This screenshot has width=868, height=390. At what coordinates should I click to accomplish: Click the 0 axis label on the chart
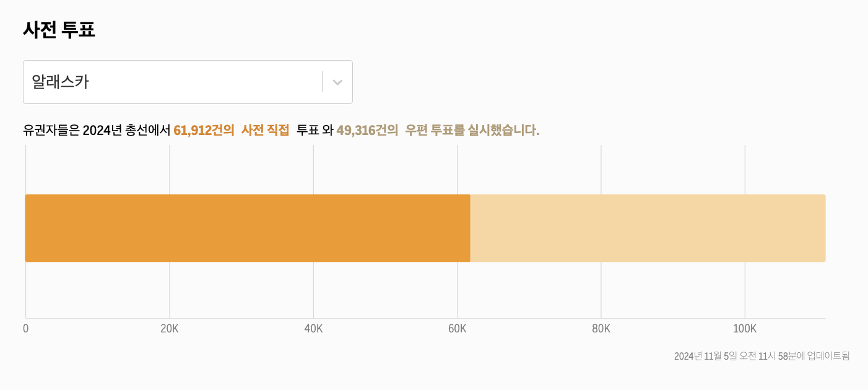pyautogui.click(x=25, y=329)
